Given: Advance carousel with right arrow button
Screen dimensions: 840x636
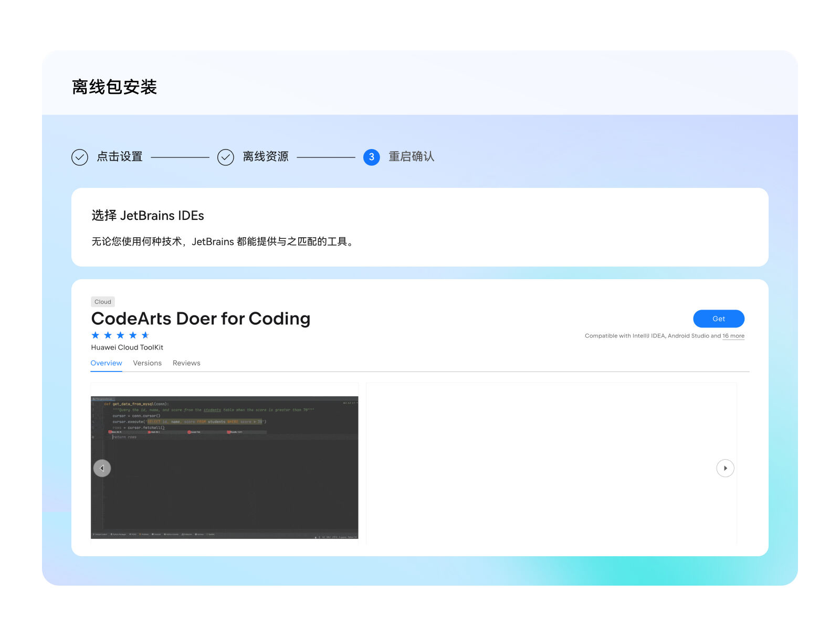Looking at the screenshot, I should point(725,468).
